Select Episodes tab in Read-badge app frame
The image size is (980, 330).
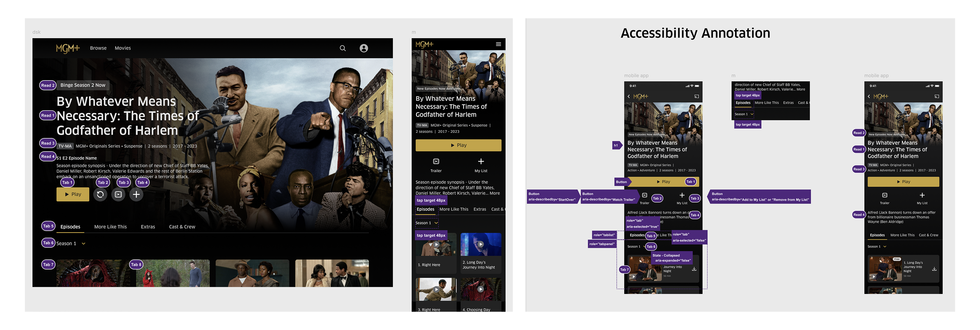click(877, 235)
